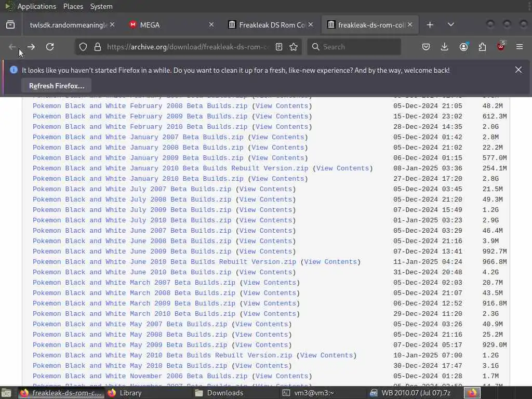Expand the list all tabs dropdown
Viewport: 532px width, 399px height.
(x=451, y=25)
